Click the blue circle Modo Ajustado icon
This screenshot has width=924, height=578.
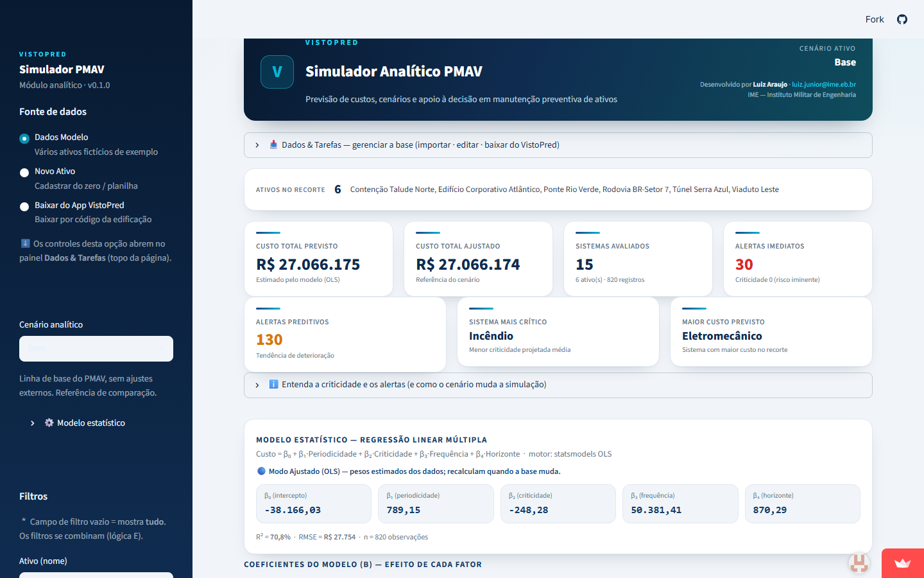[x=261, y=471]
